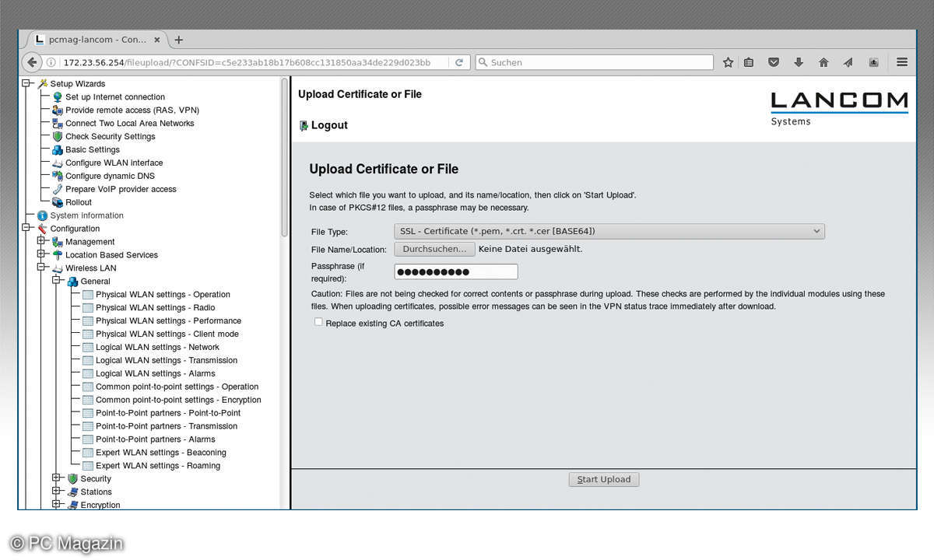Image resolution: width=934 pixels, height=560 pixels.
Task: Go to the browser home icon
Action: point(823,62)
